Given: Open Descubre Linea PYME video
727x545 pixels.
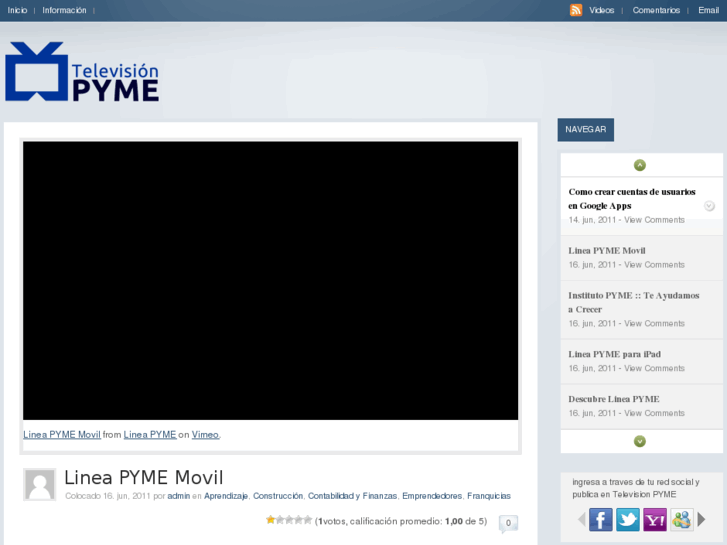Looking at the screenshot, I should pyautogui.click(x=613, y=399).
